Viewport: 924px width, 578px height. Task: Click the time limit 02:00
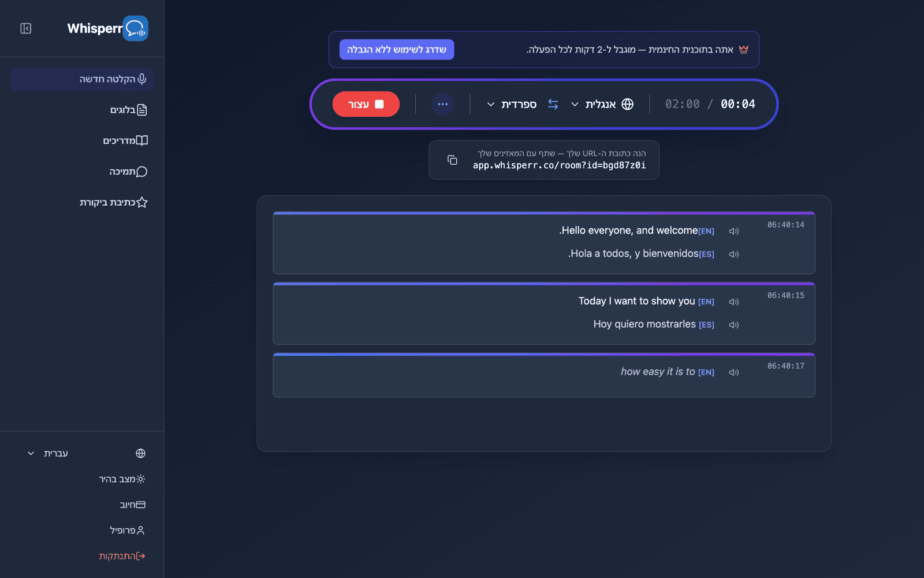682,104
